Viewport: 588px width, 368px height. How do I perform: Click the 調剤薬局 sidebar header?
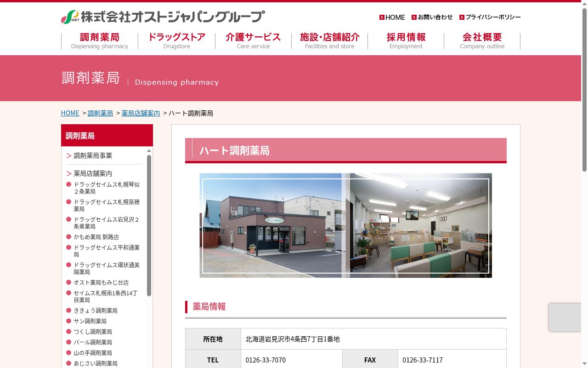107,135
